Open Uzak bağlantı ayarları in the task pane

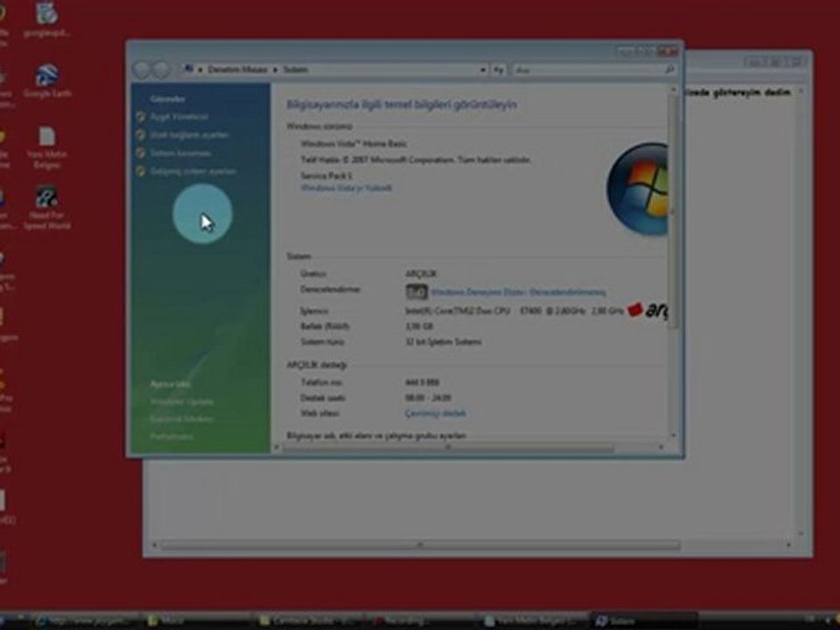[189, 135]
